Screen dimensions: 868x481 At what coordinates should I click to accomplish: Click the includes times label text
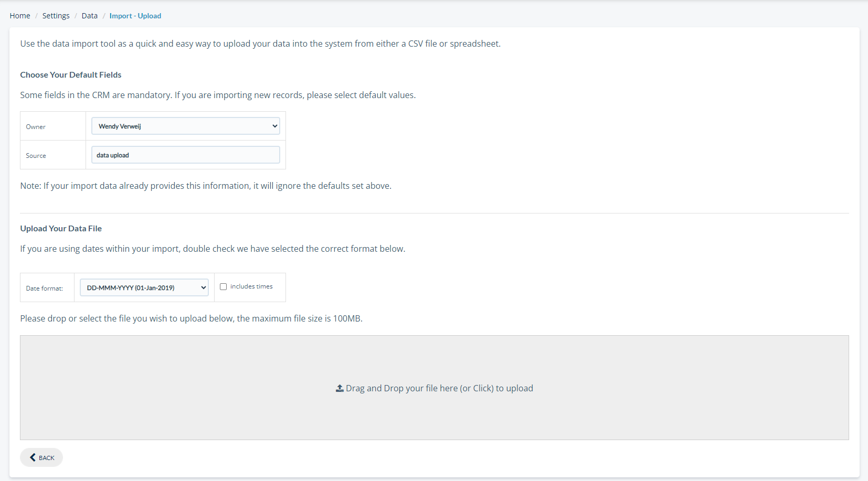point(251,286)
